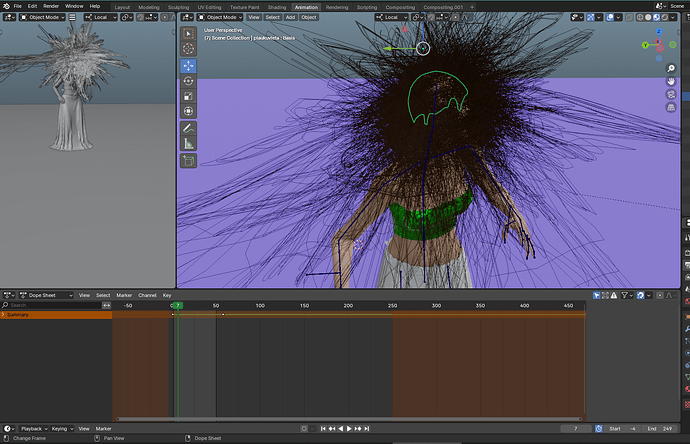Open the Particles properties tab
Screen dimensions: 690x444
point(687,341)
